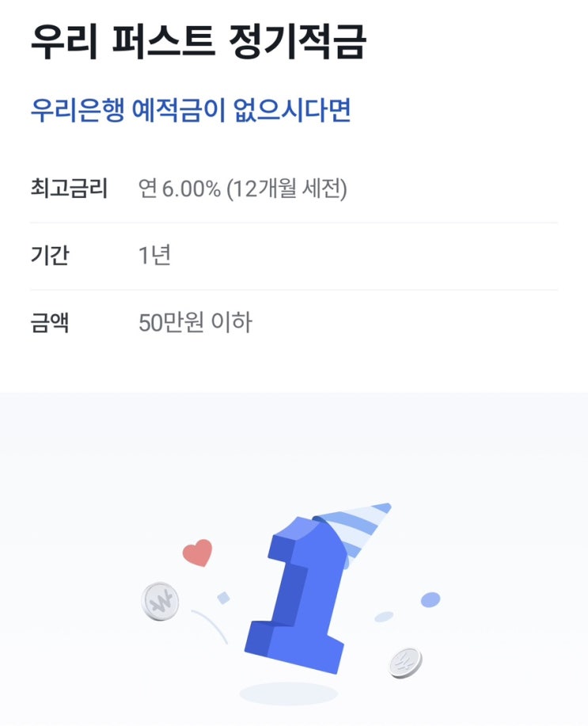Select the 금액 row label
The height and width of the screenshot is (726, 588).
[49, 323]
